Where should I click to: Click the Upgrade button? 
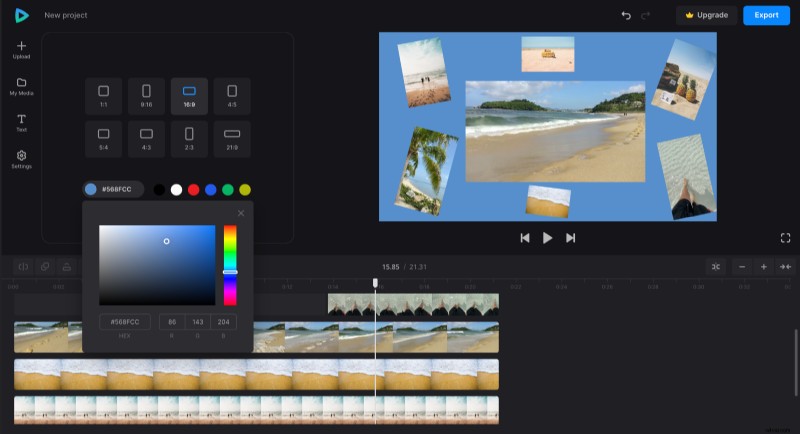pyautogui.click(x=707, y=15)
